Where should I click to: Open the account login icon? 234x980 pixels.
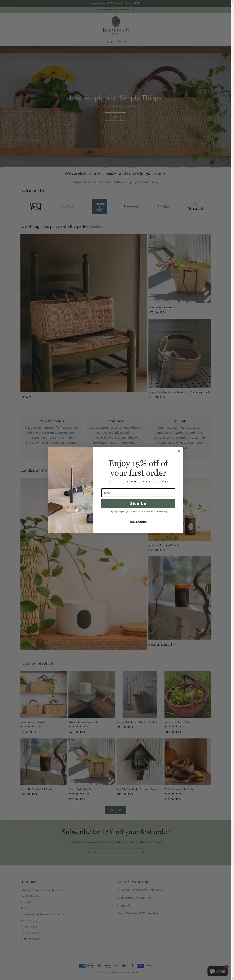202,25
